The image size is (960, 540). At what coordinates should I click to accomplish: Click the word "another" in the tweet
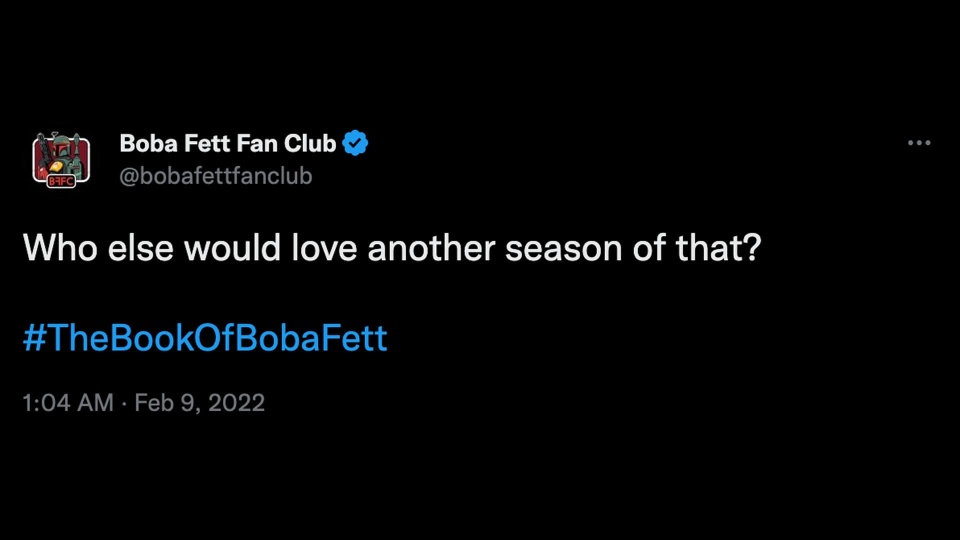(431, 248)
